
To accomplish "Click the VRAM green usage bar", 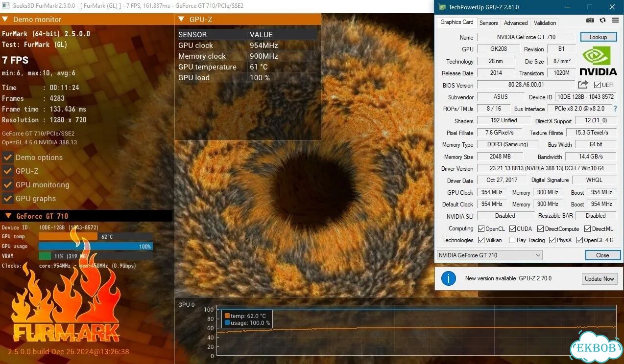I will (45, 256).
